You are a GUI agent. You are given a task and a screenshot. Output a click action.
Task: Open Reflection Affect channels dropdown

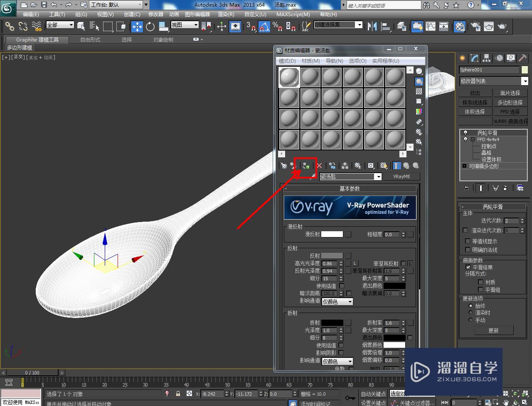tap(337, 301)
